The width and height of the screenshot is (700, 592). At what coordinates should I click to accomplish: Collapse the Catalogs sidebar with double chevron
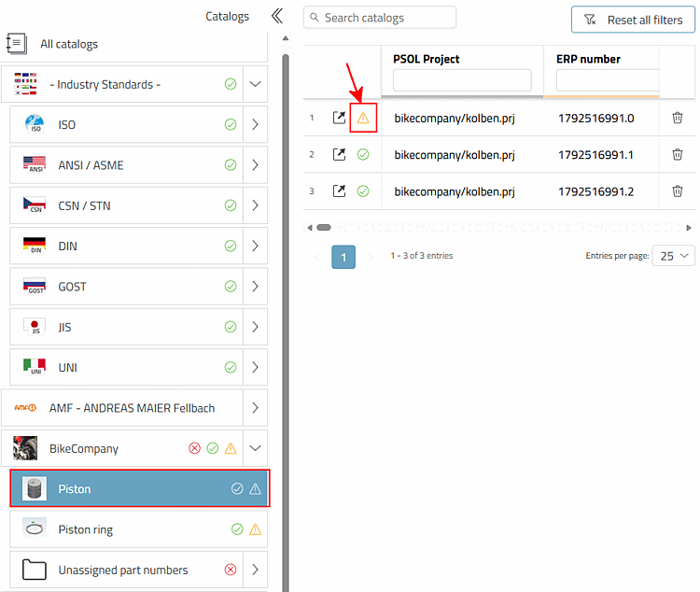(x=277, y=16)
